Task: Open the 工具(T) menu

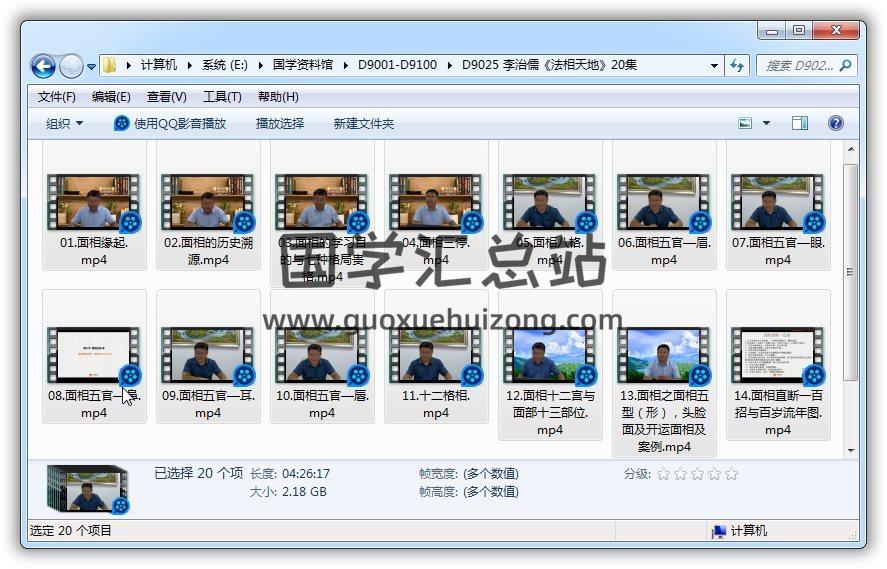Action: tap(222, 97)
